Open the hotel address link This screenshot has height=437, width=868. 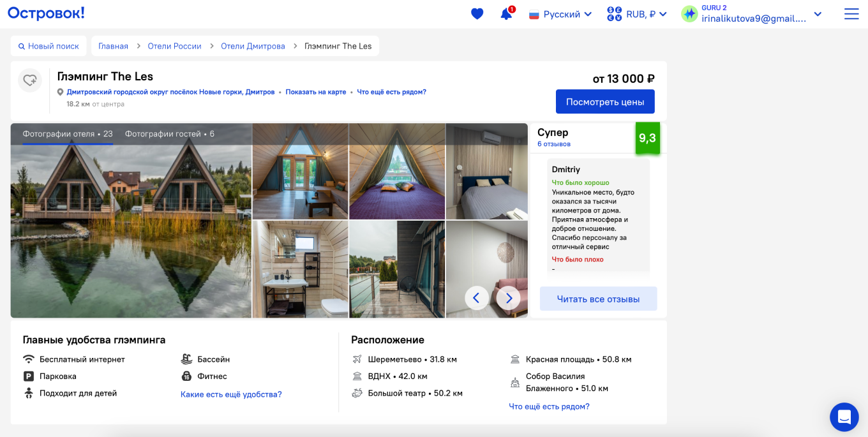click(x=170, y=92)
